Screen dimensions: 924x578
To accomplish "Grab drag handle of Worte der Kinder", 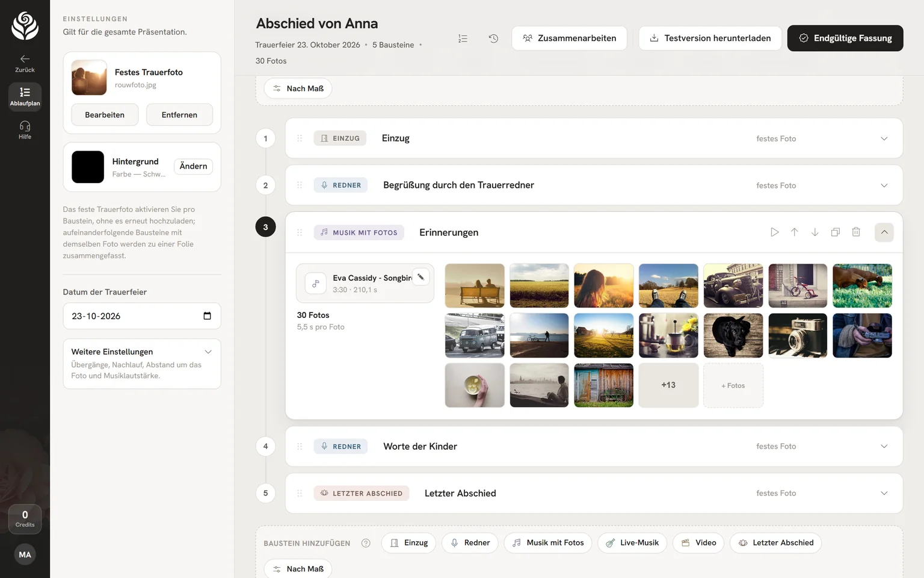I will click(x=300, y=447).
